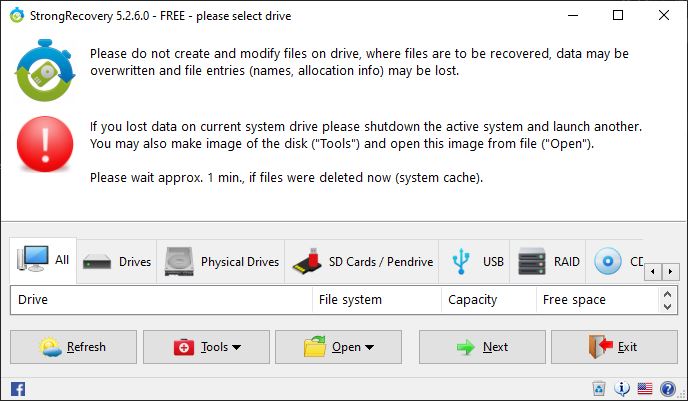Change language via the US flag icon
Viewport: 688px width, 401px height.
point(645,389)
